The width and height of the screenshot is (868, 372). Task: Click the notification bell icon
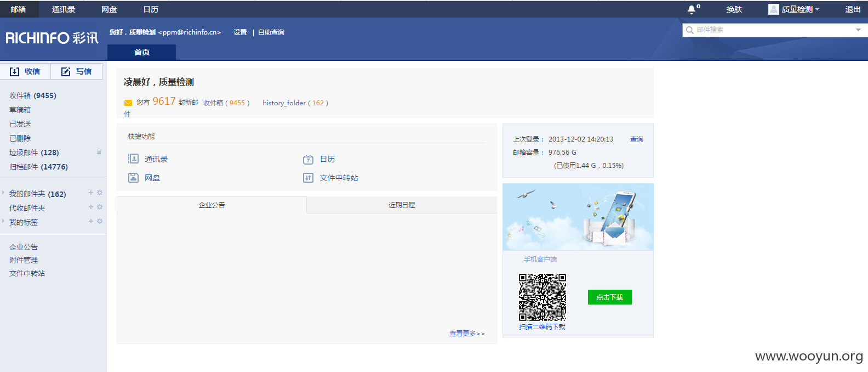pyautogui.click(x=692, y=9)
